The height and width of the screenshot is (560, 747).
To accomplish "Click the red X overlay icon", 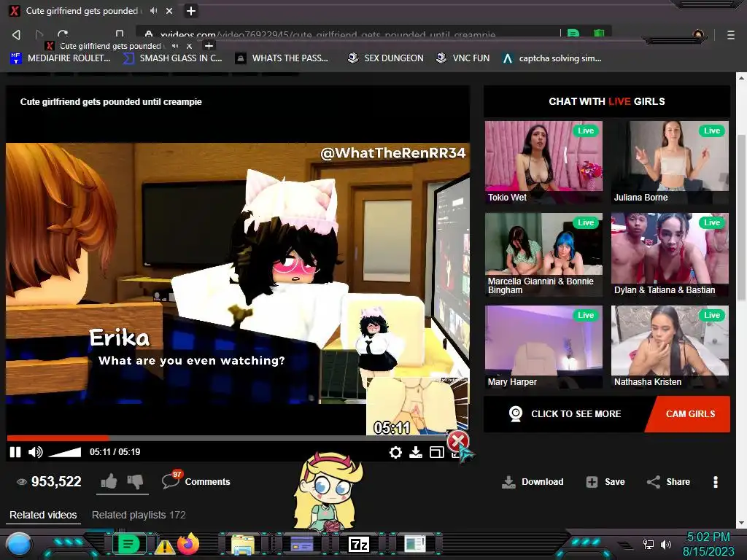I will tap(458, 441).
